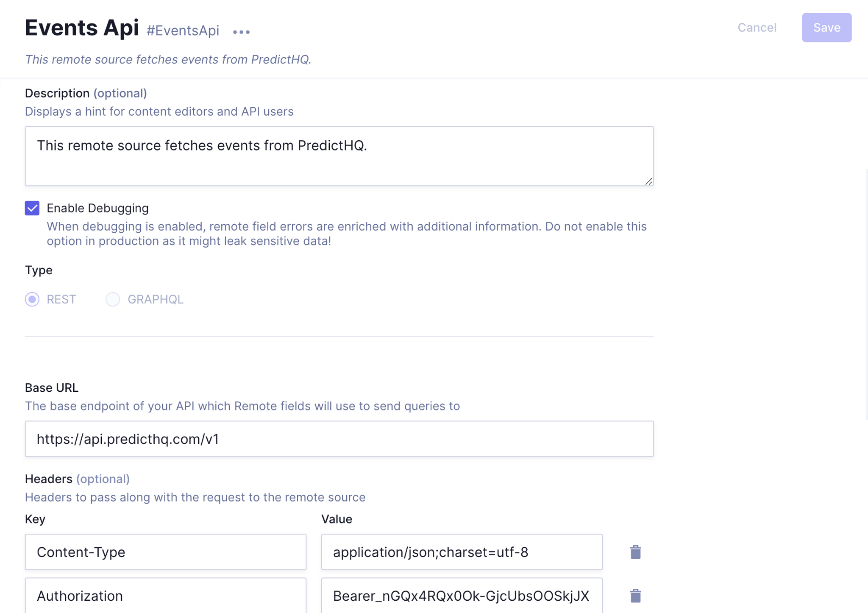Open the options menu beside #EventsApi

click(242, 32)
